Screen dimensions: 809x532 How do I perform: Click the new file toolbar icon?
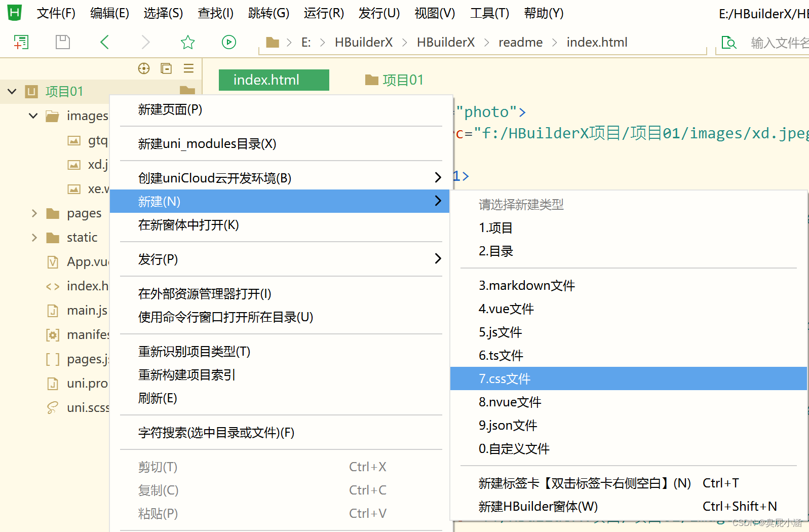[21, 42]
